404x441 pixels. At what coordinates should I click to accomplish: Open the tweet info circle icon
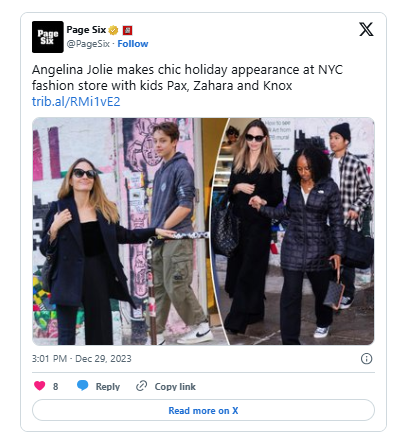(x=366, y=359)
